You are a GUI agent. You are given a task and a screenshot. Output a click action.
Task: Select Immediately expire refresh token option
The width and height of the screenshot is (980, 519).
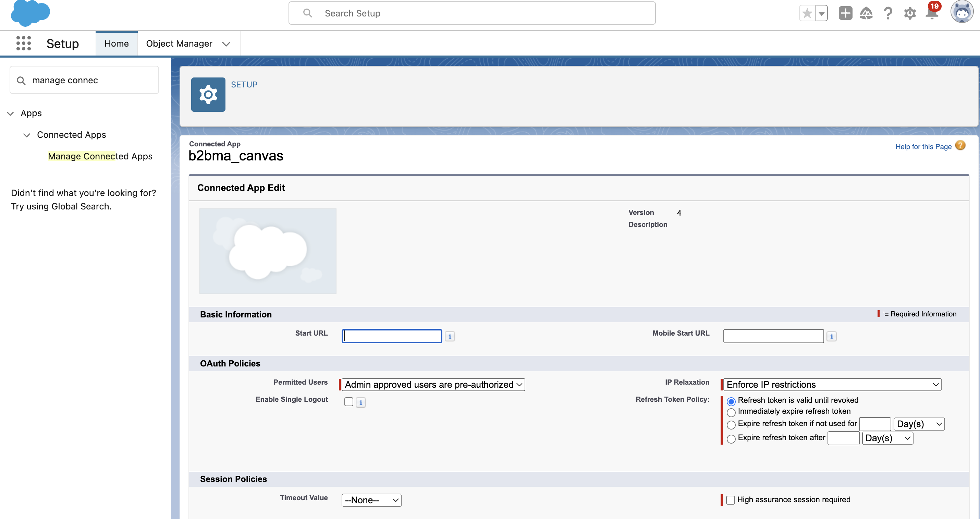click(731, 412)
